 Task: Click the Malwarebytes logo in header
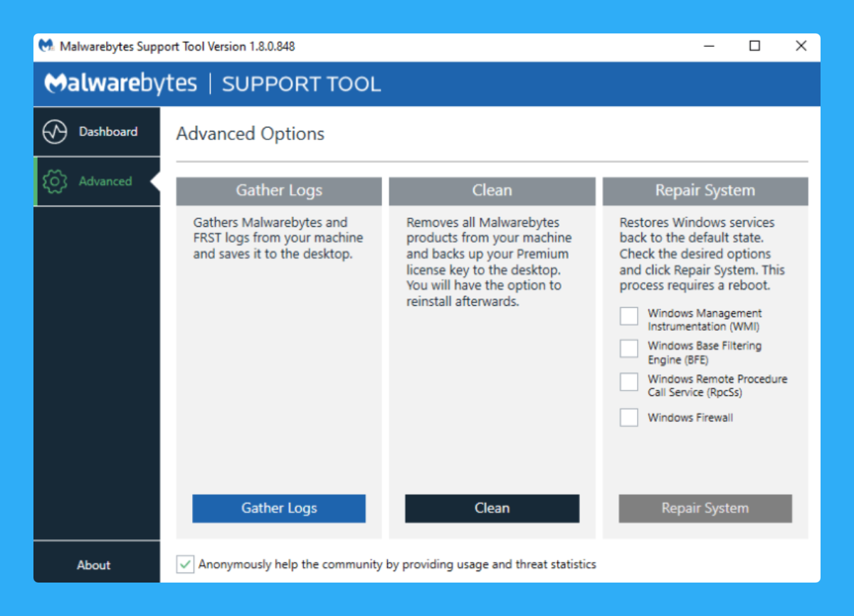coord(121,83)
